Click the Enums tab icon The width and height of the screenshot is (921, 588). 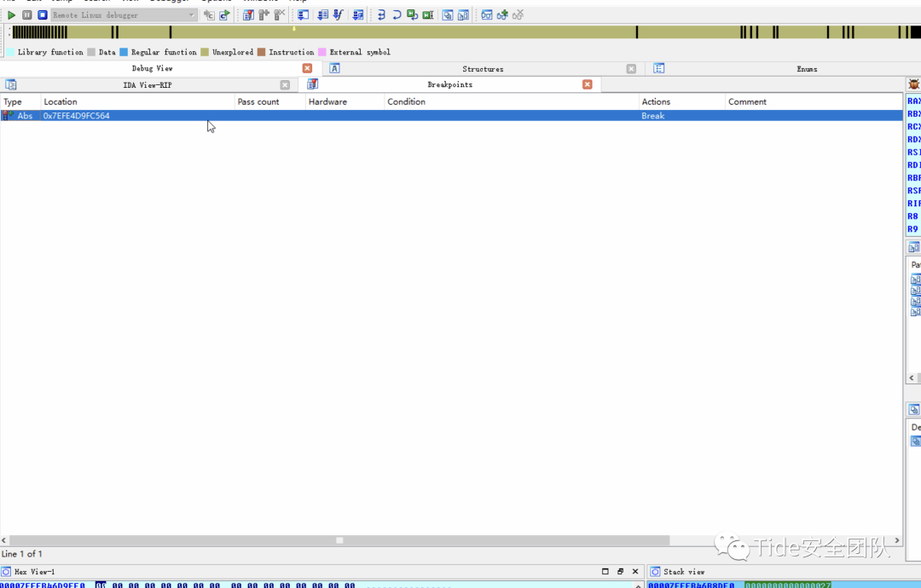tap(659, 69)
